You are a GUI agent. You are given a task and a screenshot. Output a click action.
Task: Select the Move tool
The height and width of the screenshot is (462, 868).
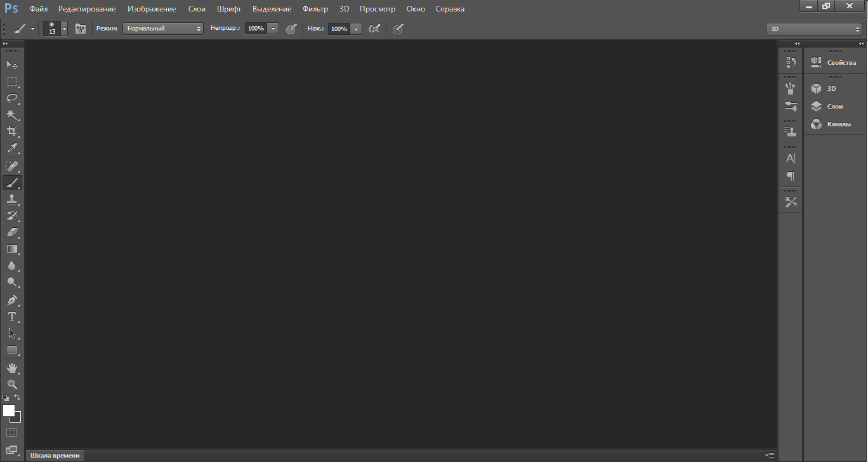coord(12,65)
